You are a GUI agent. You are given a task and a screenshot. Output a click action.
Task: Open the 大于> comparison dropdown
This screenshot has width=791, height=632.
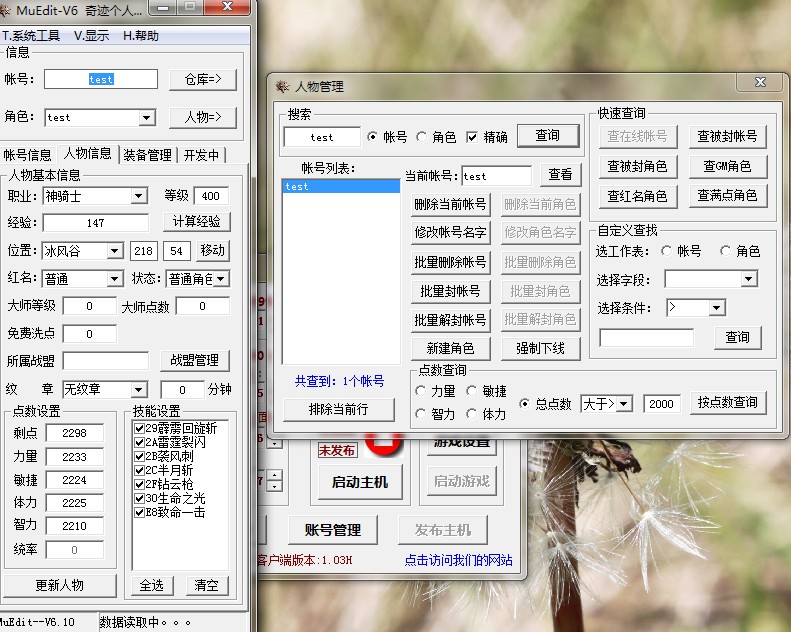pyautogui.click(x=624, y=404)
